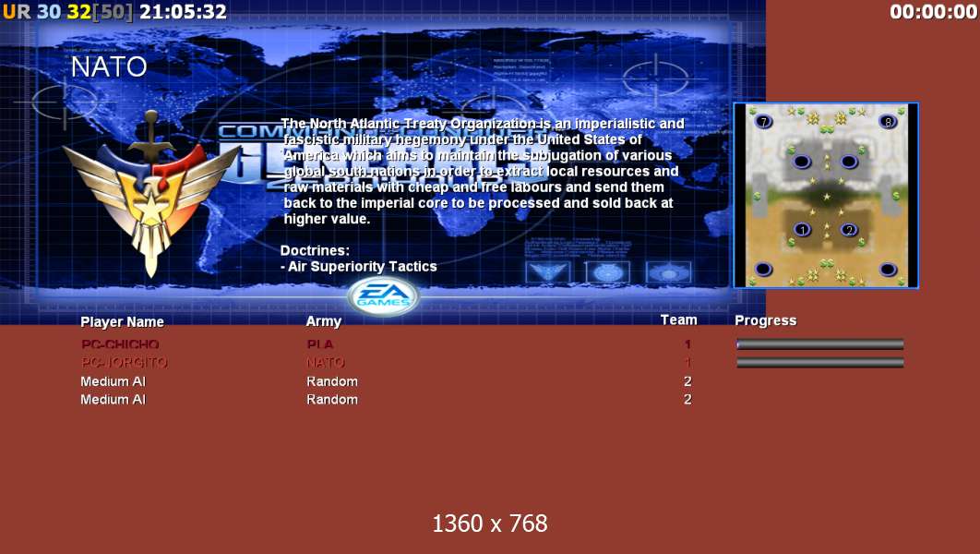Choose the empty start slot directly below position 7's side, upper-left middle
Screen dimensions: 980x554
[802, 162]
